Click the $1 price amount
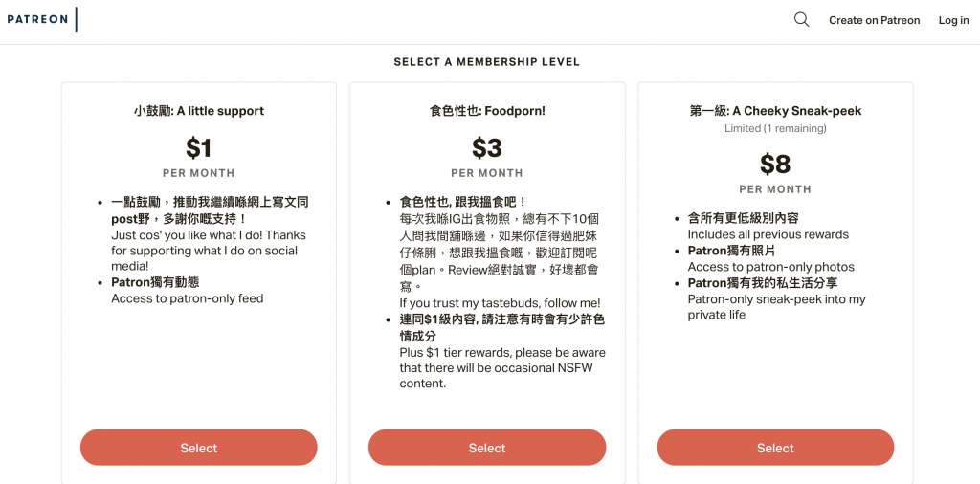The width and height of the screenshot is (980, 484). (x=198, y=148)
